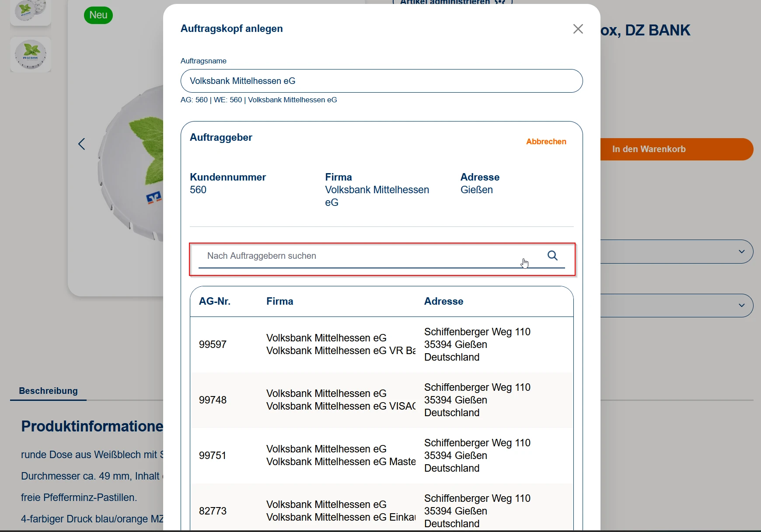The width and height of the screenshot is (761, 532).
Task: Click the Artikel administrieren button
Action: [452, 3]
